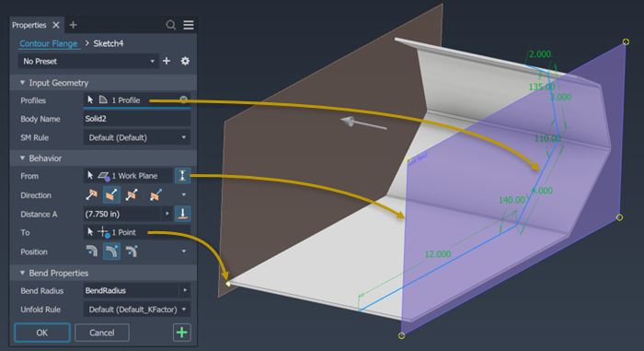
Task: Add a new preset with plus icon
Action: coord(167,61)
